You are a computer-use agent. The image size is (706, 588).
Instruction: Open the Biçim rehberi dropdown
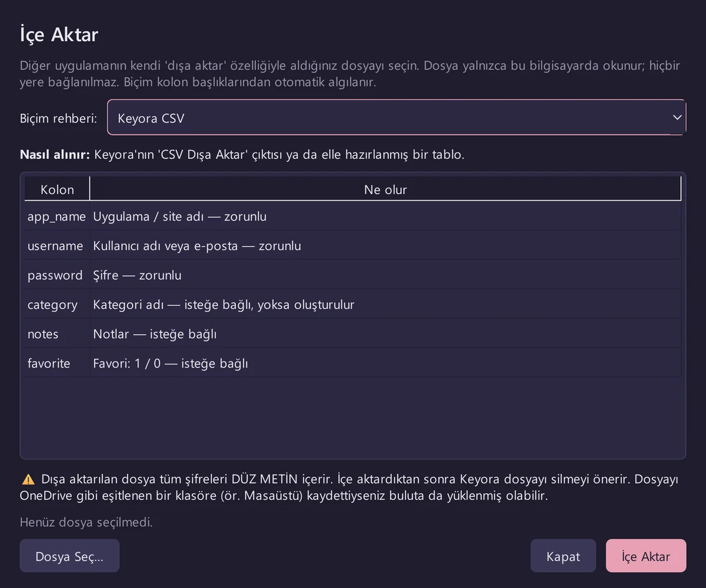pyautogui.click(x=396, y=118)
